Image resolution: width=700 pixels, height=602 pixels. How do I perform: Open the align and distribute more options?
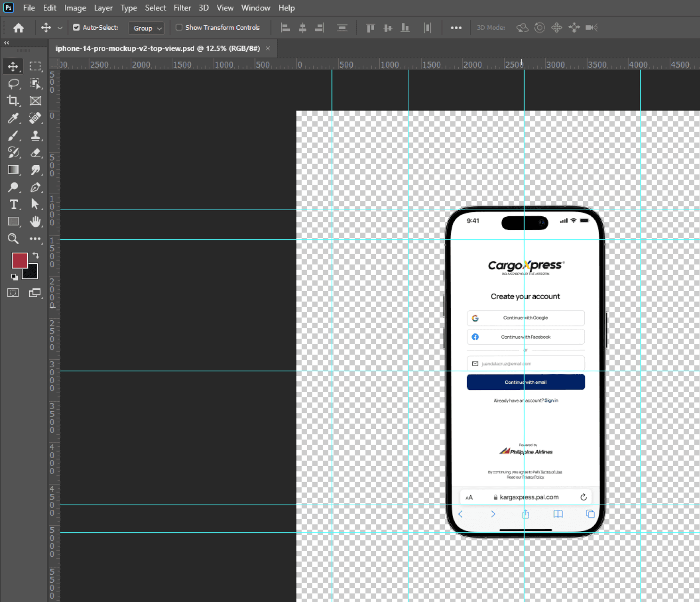[455, 28]
